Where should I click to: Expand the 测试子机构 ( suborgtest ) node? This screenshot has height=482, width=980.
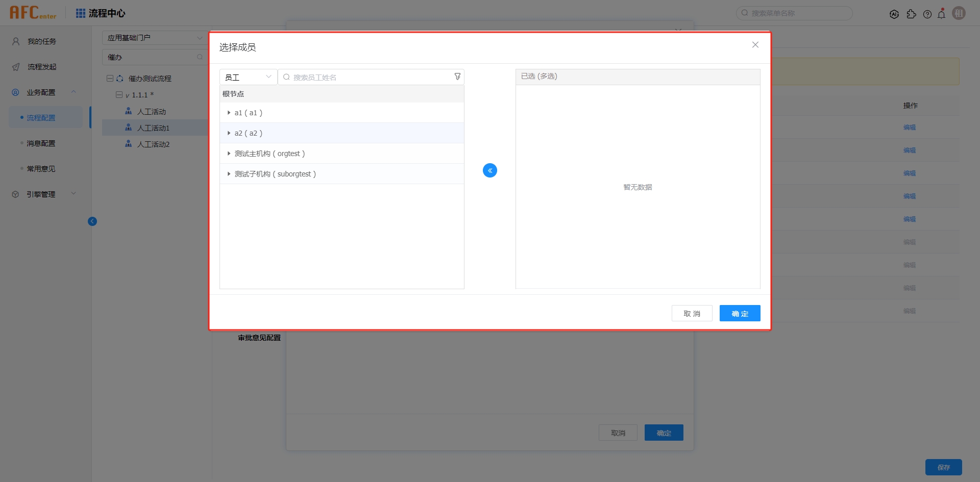tap(229, 174)
